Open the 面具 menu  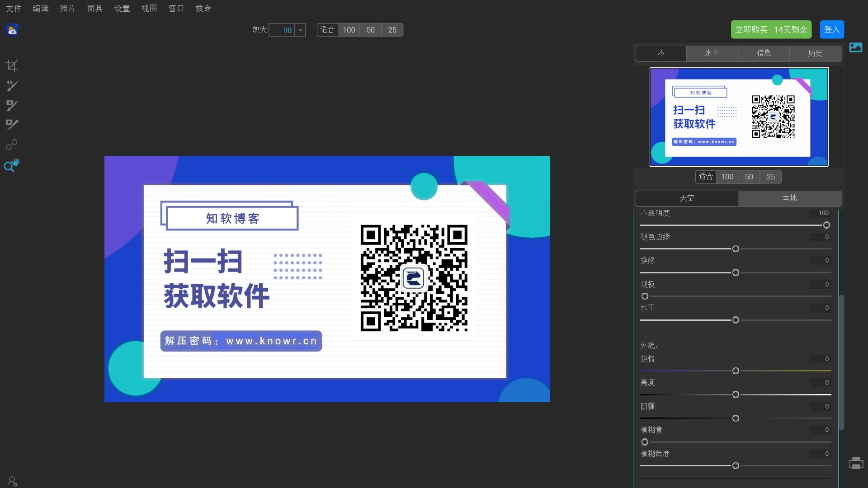95,9
